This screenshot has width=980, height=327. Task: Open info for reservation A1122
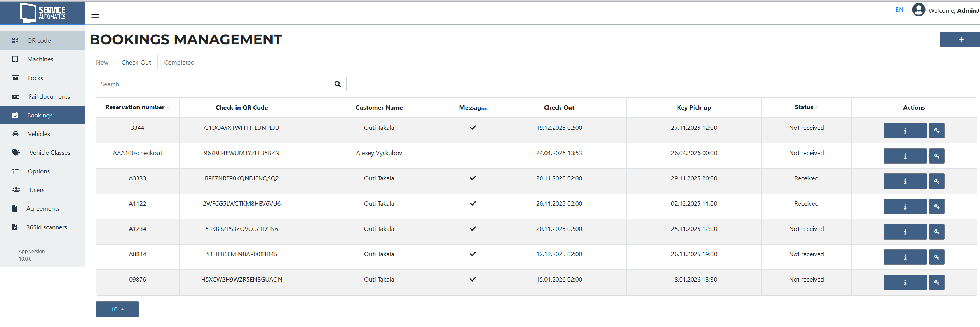pyautogui.click(x=905, y=206)
